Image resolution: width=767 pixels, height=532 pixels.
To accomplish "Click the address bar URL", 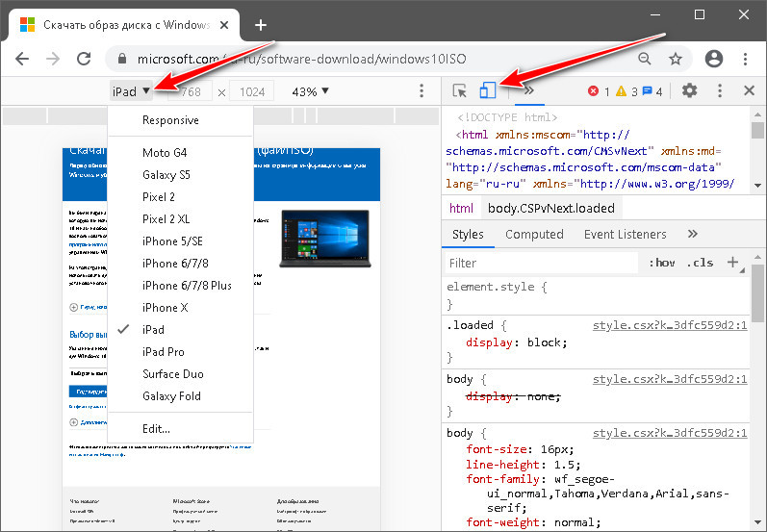I will (301, 60).
